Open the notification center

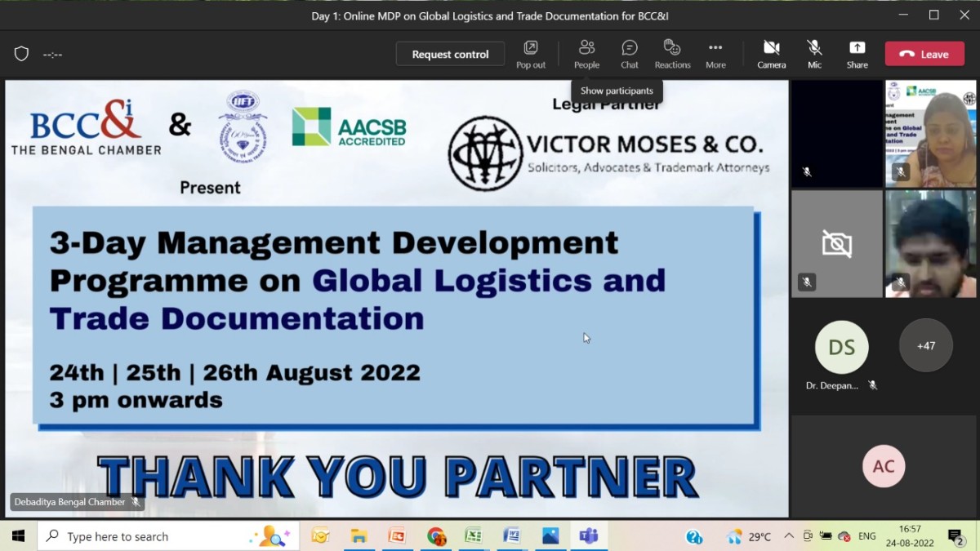[956, 536]
